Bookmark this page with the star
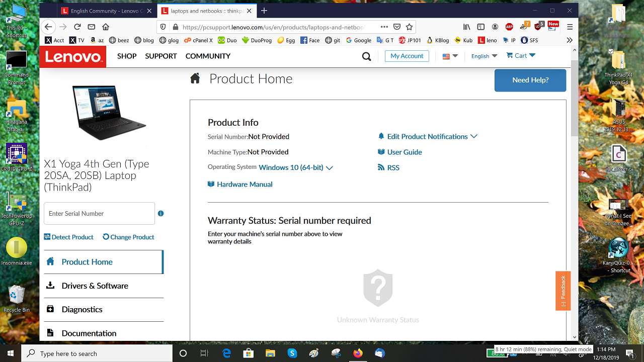The image size is (644, 362). coord(410,27)
